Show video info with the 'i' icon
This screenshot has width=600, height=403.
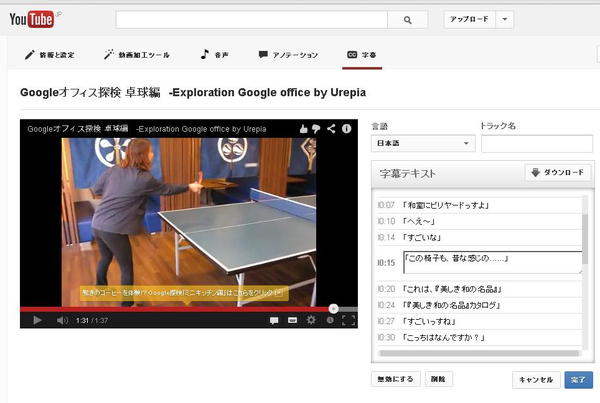pyautogui.click(x=346, y=129)
